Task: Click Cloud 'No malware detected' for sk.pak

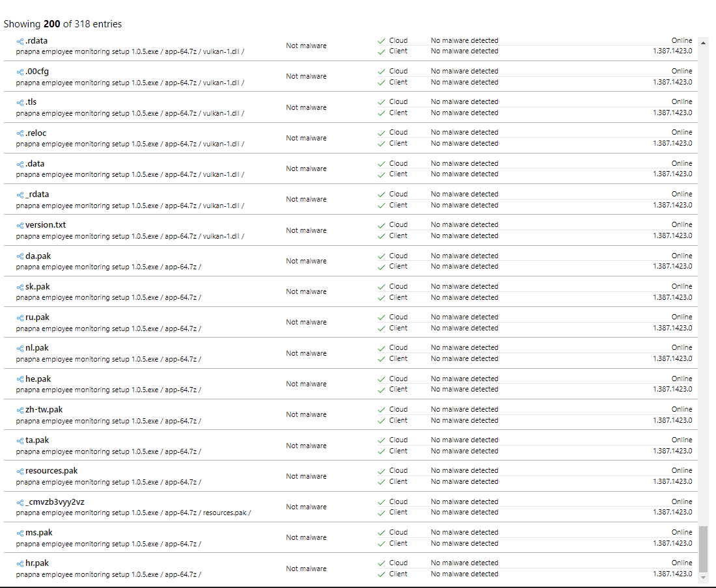Action: coord(464,286)
